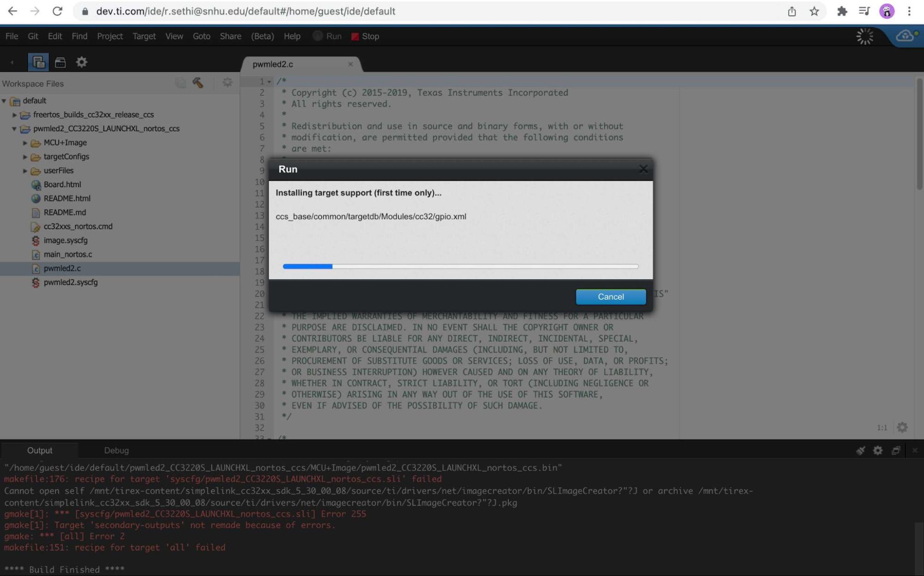Click the editor settings gear next to 1:1
Viewport: 924px width, 576px height.
pyautogui.click(x=902, y=427)
